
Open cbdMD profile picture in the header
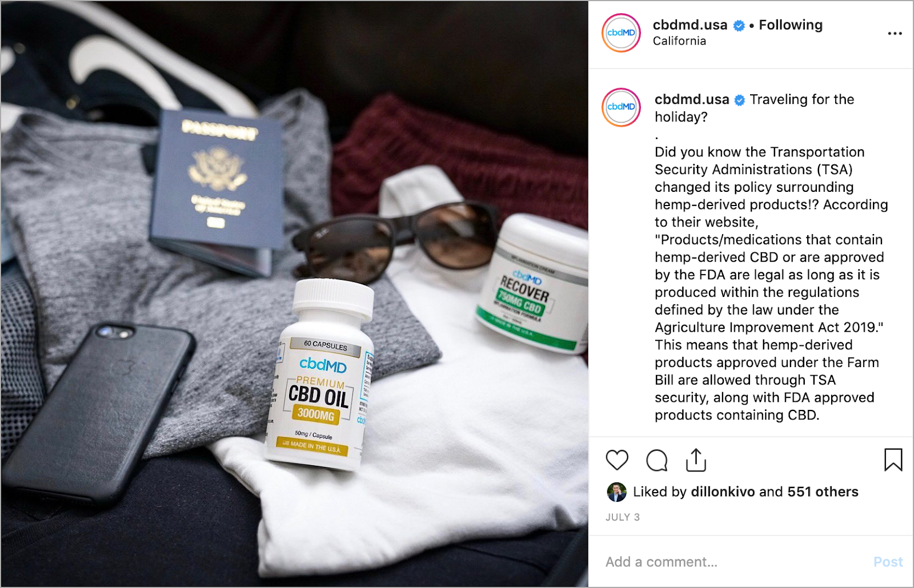621,33
